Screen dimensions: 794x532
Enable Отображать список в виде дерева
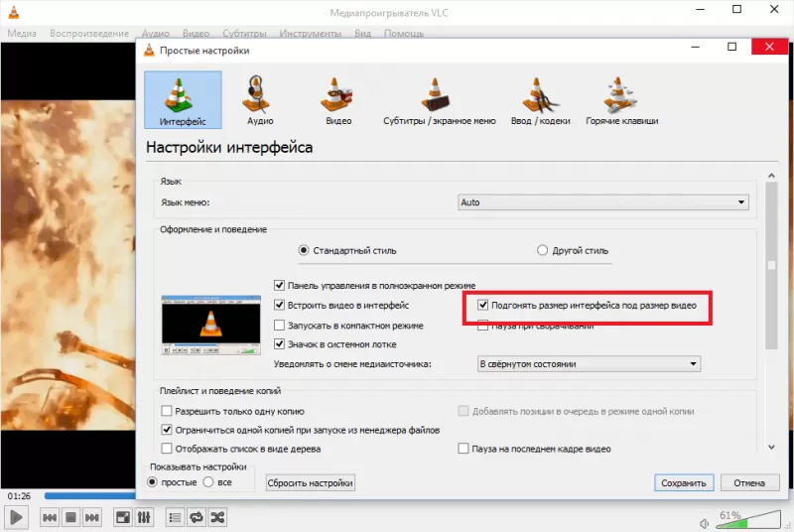pyautogui.click(x=166, y=449)
